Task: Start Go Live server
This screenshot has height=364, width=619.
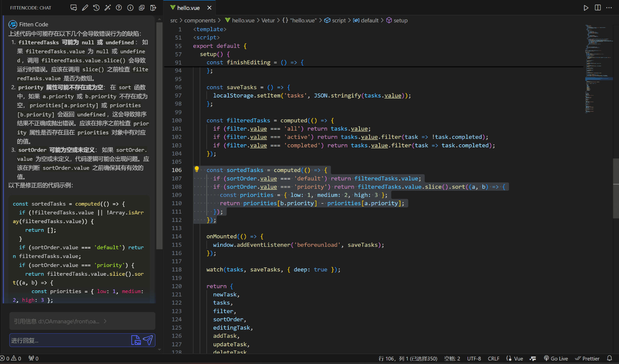Action: click(x=556, y=358)
